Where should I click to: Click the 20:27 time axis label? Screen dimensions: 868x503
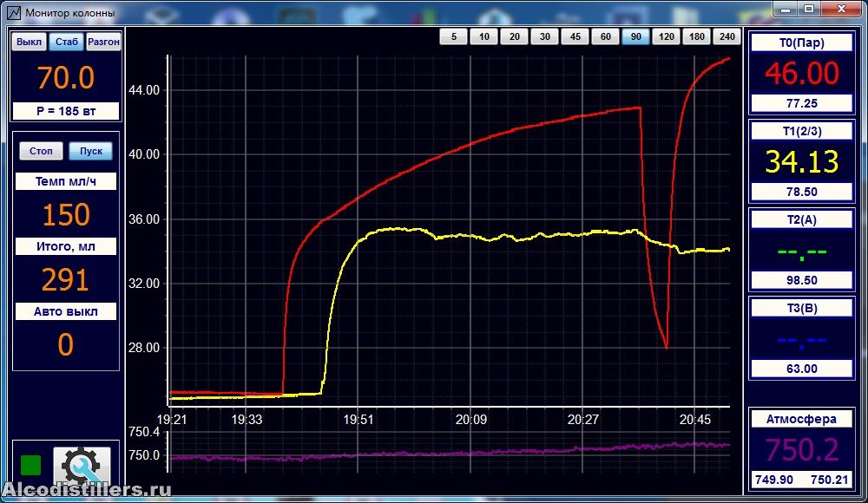tap(583, 420)
